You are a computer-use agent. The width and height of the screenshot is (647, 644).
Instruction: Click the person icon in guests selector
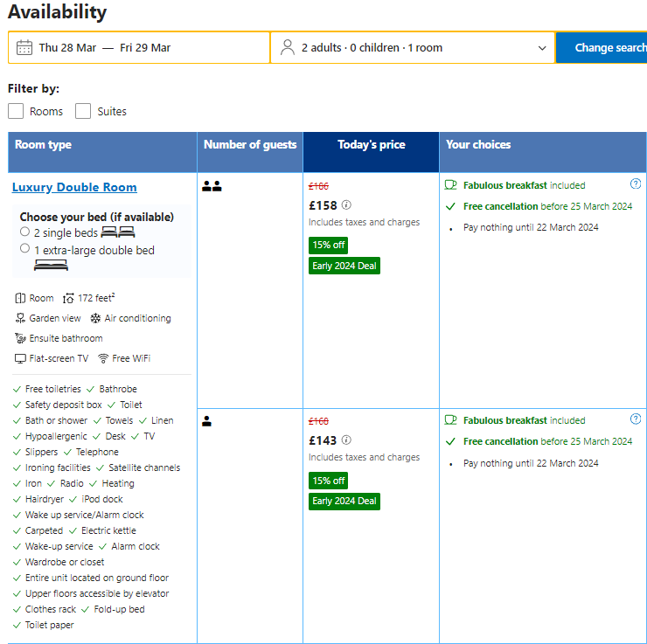click(287, 47)
